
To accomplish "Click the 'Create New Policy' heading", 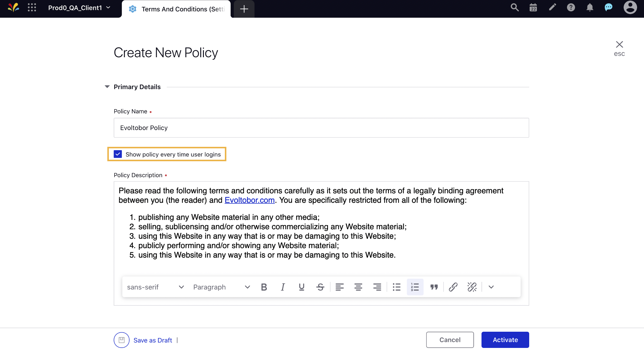I will click(166, 53).
